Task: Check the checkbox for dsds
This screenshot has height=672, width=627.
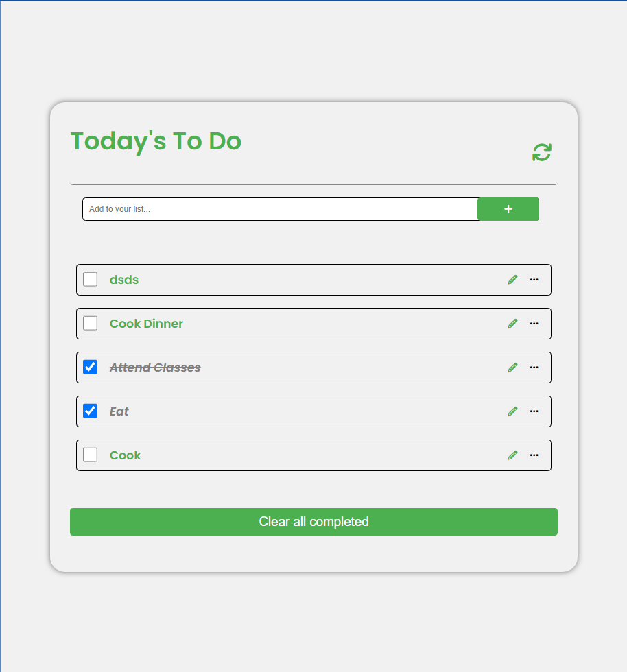Action: coord(90,279)
